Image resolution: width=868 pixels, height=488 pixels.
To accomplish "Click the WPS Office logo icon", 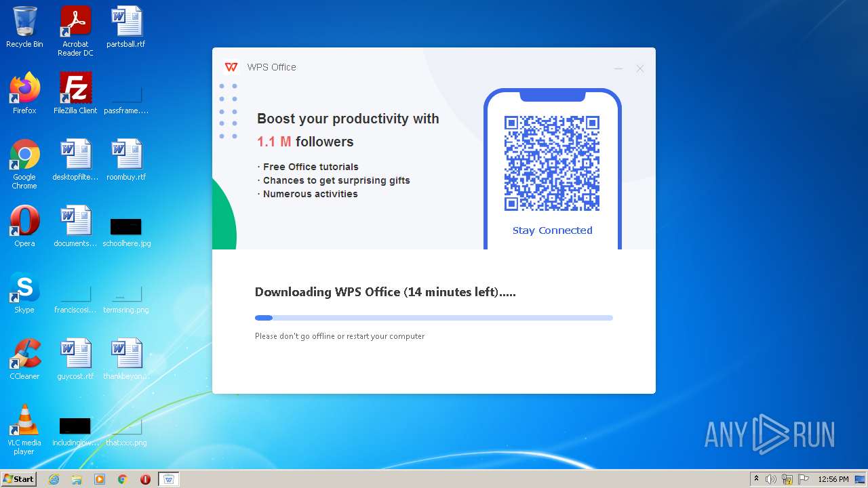I will pyautogui.click(x=231, y=67).
